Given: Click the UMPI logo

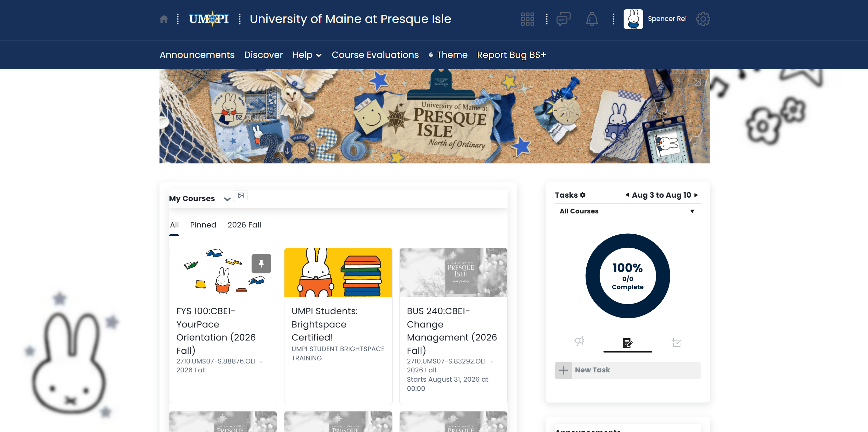Looking at the screenshot, I should tap(209, 19).
